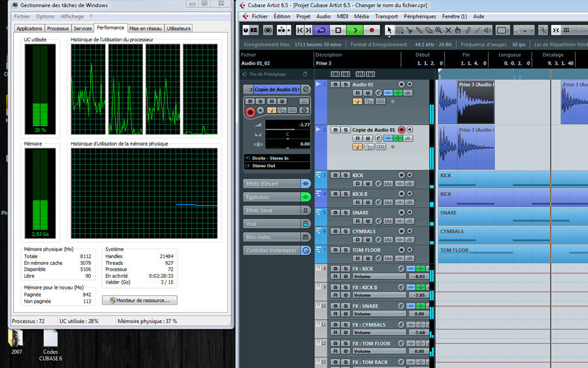Image resolution: width=588 pixels, height=368 pixels.
Task: Solo the SNARE track
Action: [x=345, y=212]
